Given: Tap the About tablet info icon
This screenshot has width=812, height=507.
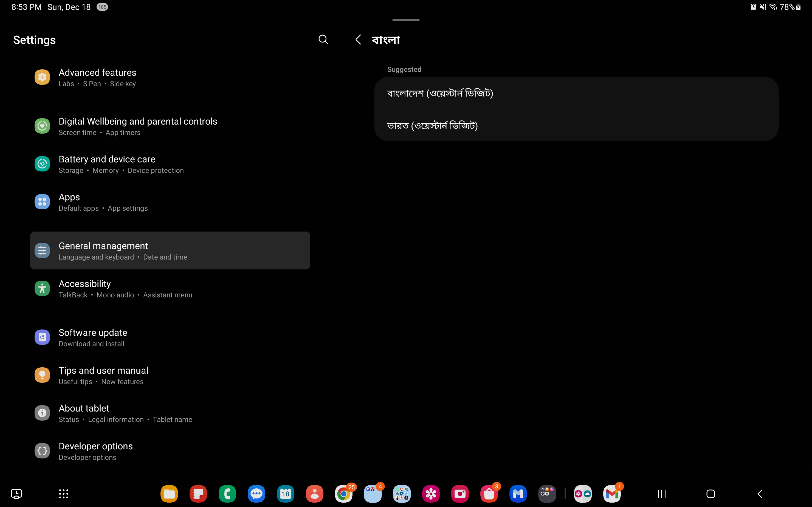Looking at the screenshot, I should click(42, 413).
